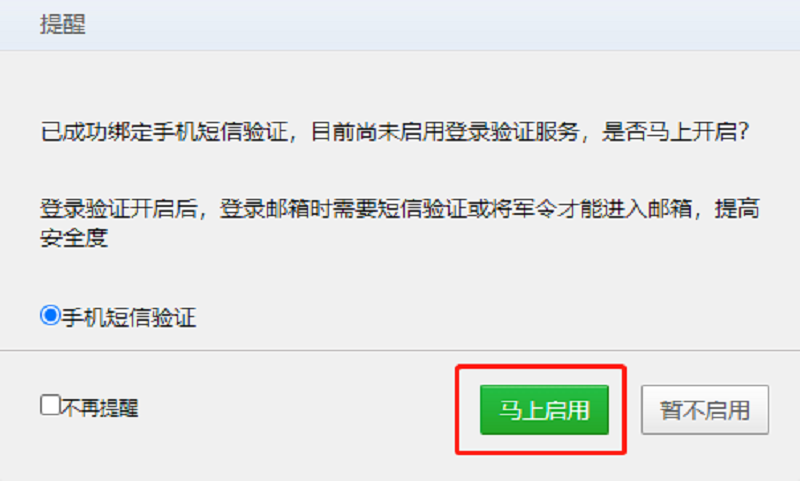Click the 已成功绑定手机短信验证 message line
The height and width of the screenshot is (481, 800).
pos(394,132)
